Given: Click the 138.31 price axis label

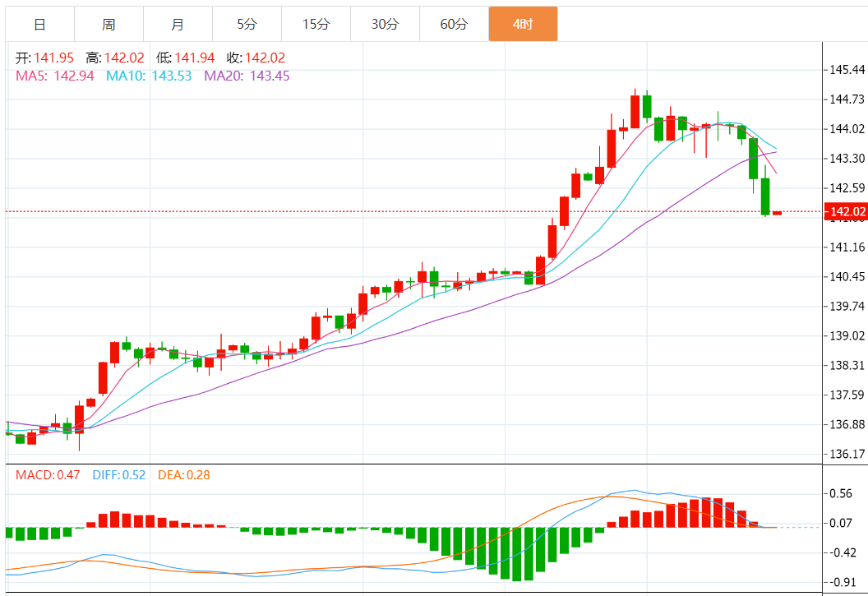Looking at the screenshot, I should 847,365.
